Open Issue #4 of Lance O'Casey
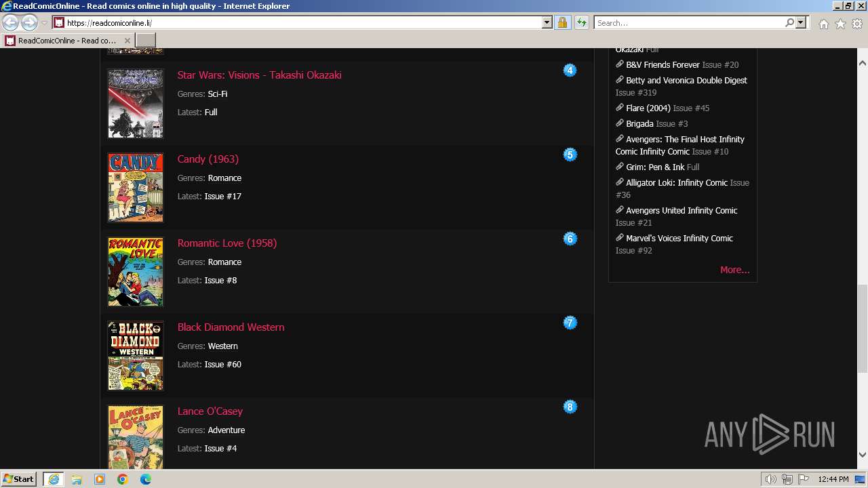This screenshot has width=868, height=488. [x=220, y=449]
